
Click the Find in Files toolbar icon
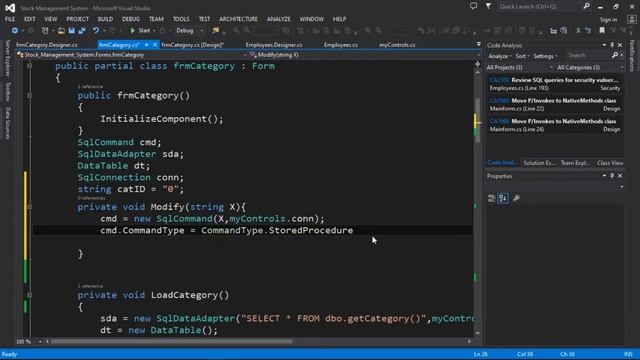216,31
